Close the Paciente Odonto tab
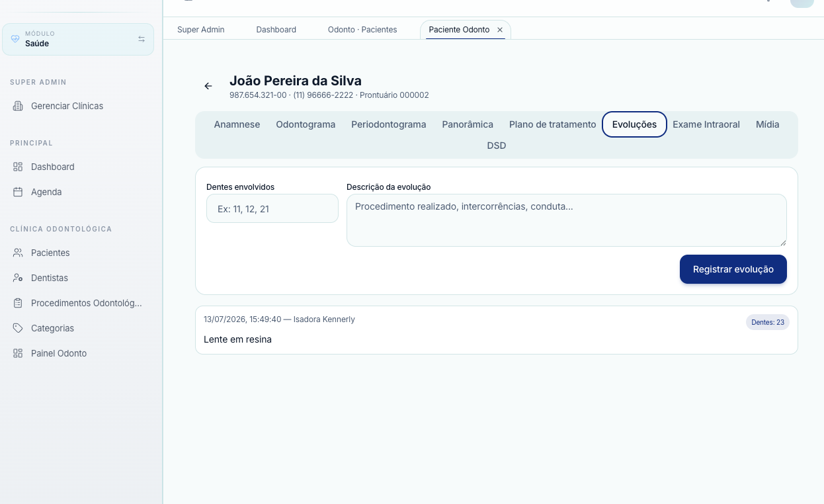This screenshot has width=824, height=504. tap(500, 30)
